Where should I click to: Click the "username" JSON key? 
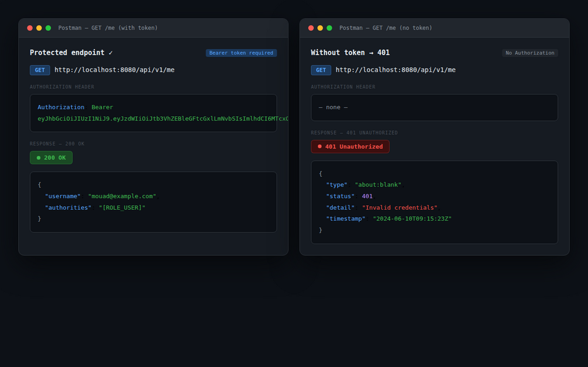coord(63,196)
